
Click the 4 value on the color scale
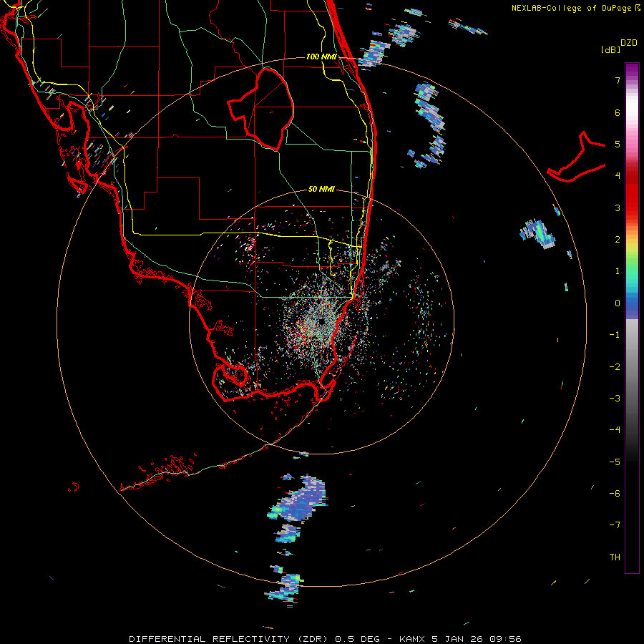click(618, 176)
